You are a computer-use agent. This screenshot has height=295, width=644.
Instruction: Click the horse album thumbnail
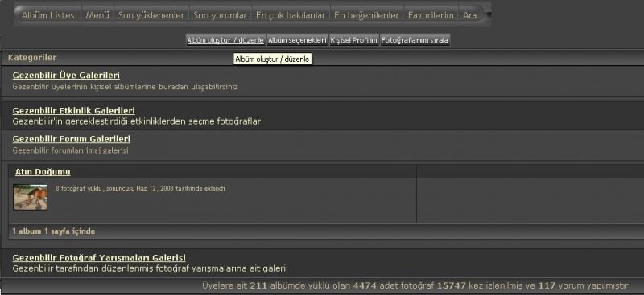coord(30,197)
